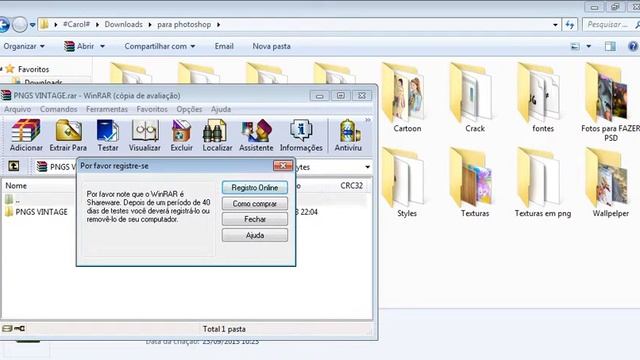
Task: Click the Downloads breadcrumb in address bar
Action: (x=123, y=24)
